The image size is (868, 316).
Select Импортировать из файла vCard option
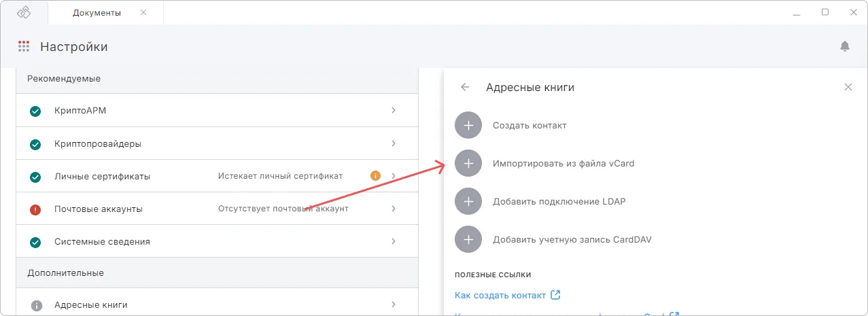[563, 164]
